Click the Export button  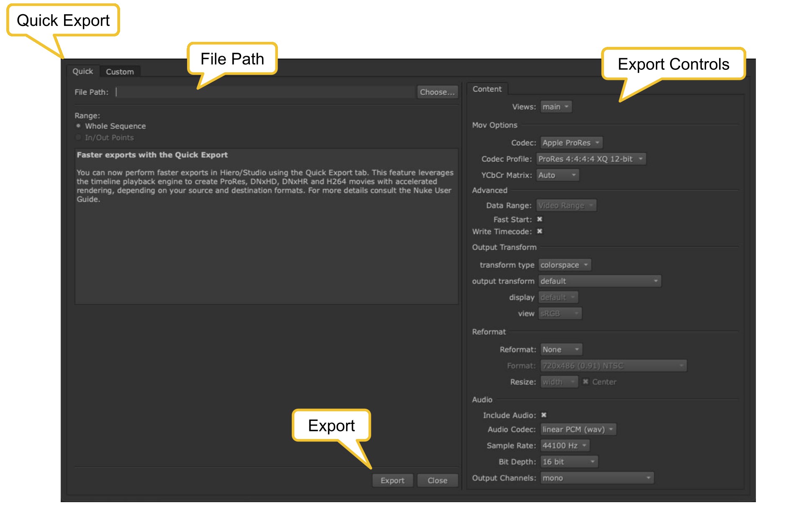pos(392,480)
